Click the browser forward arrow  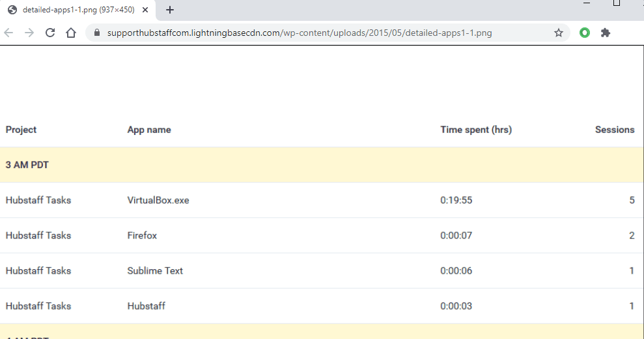click(x=29, y=33)
